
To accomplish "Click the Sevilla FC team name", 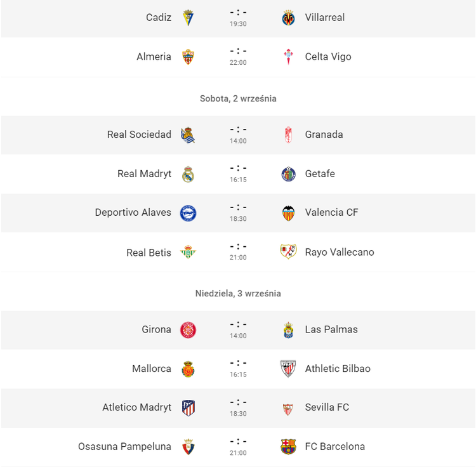I will coord(327,407).
